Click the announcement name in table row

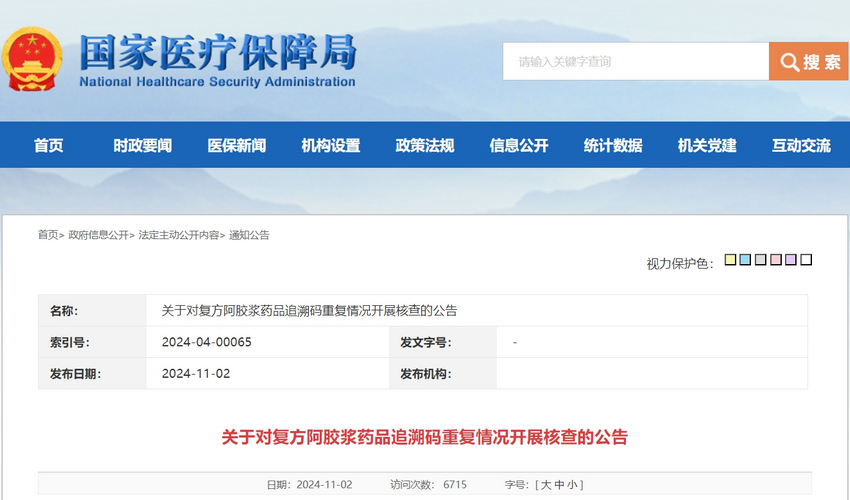pos(309,311)
